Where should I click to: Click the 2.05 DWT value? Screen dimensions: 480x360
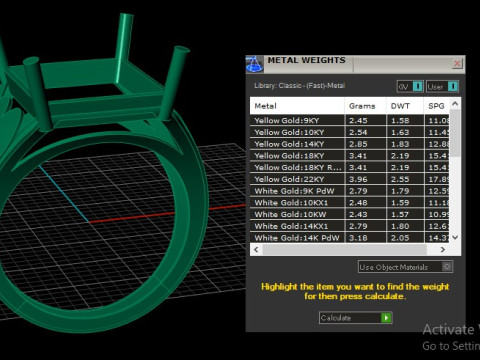click(400, 238)
